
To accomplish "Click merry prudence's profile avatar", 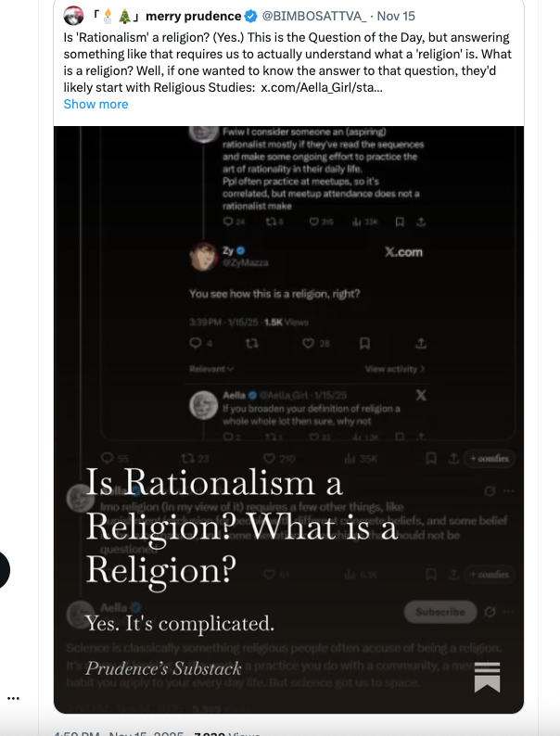I will pos(73,16).
